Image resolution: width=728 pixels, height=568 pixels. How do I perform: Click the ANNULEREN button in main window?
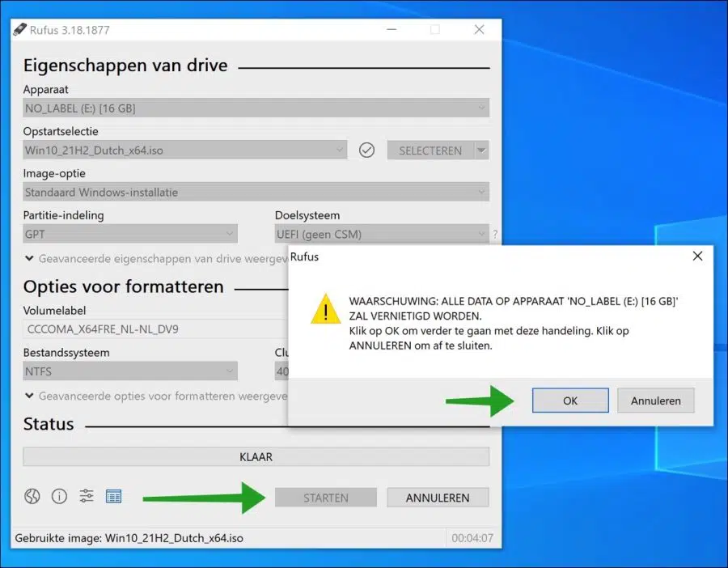point(438,498)
